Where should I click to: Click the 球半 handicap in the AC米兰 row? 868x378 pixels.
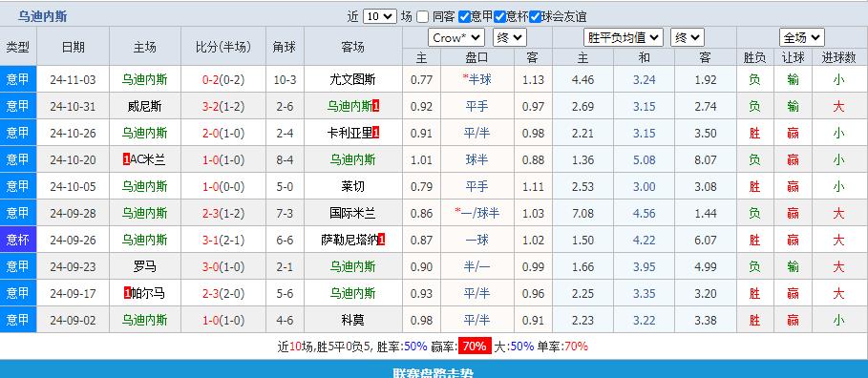click(x=476, y=159)
